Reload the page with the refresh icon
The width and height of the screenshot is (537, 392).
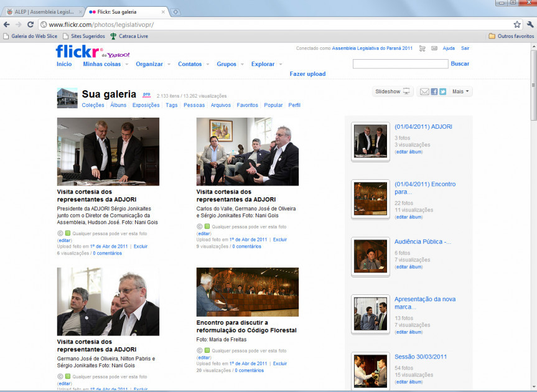click(x=29, y=24)
